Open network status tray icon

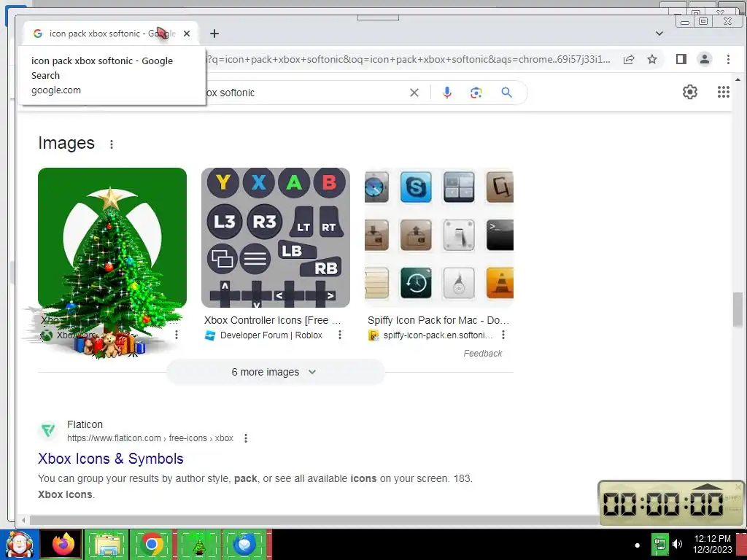(659, 544)
